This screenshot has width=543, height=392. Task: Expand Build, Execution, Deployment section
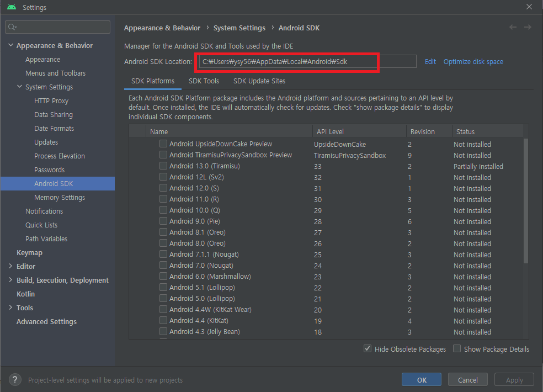point(10,280)
